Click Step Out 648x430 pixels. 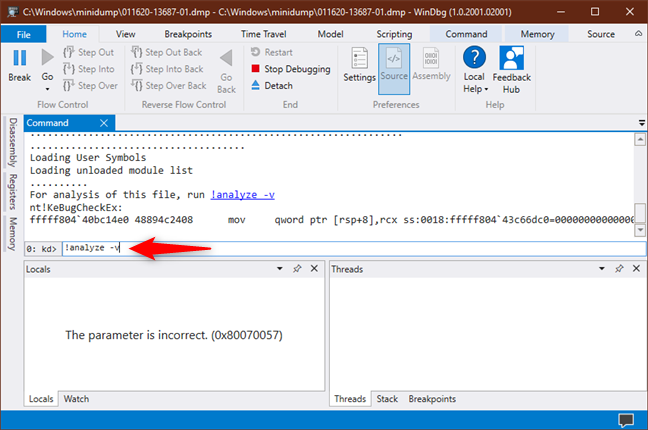[88, 53]
